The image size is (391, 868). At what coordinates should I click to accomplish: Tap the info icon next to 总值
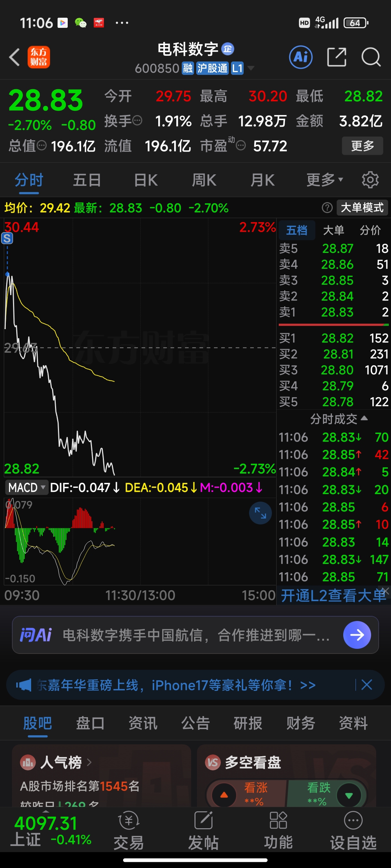tap(42, 145)
